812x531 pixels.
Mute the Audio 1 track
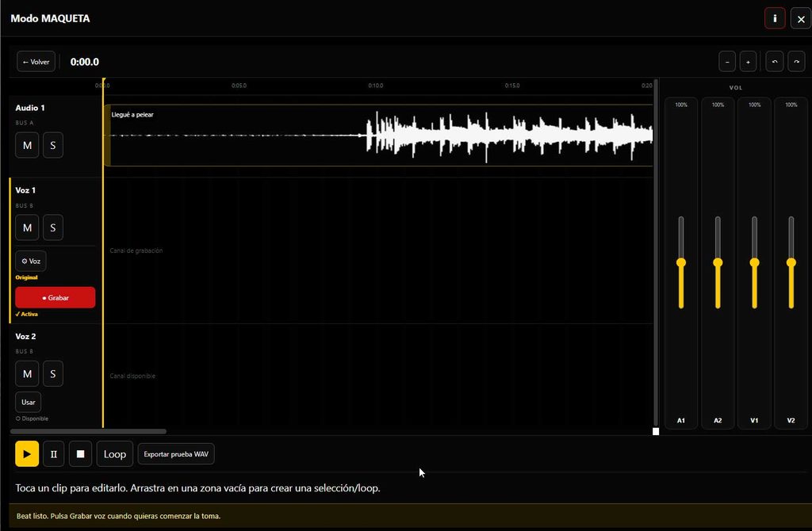(27, 145)
